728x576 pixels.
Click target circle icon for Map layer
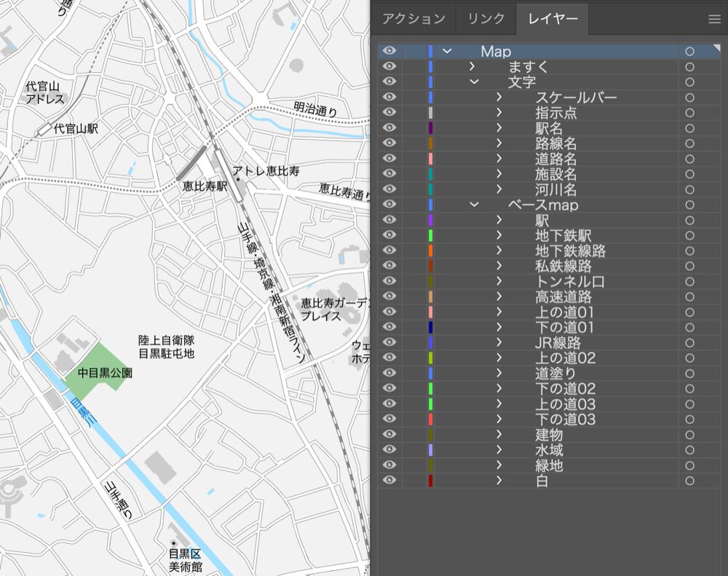point(689,52)
